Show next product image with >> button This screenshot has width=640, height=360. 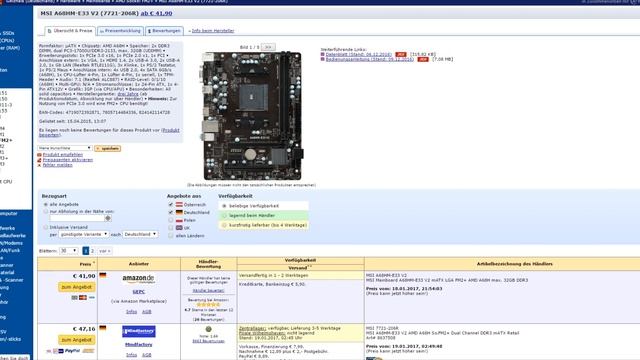click(268, 47)
